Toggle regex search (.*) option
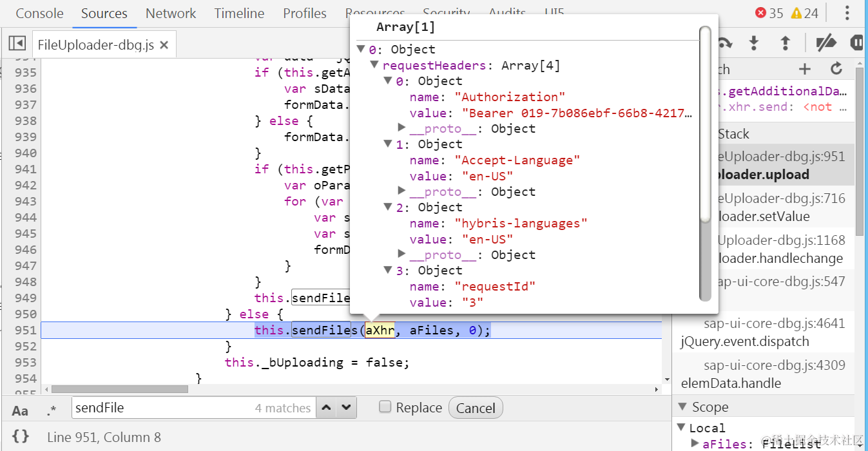Screen dimensions: 868x451 click(52, 410)
